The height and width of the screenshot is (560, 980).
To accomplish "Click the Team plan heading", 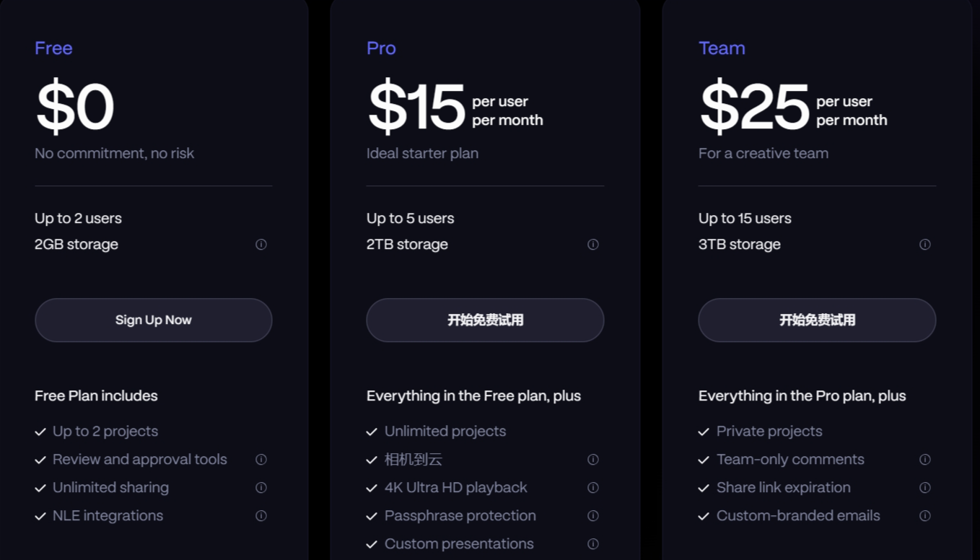I will [722, 48].
